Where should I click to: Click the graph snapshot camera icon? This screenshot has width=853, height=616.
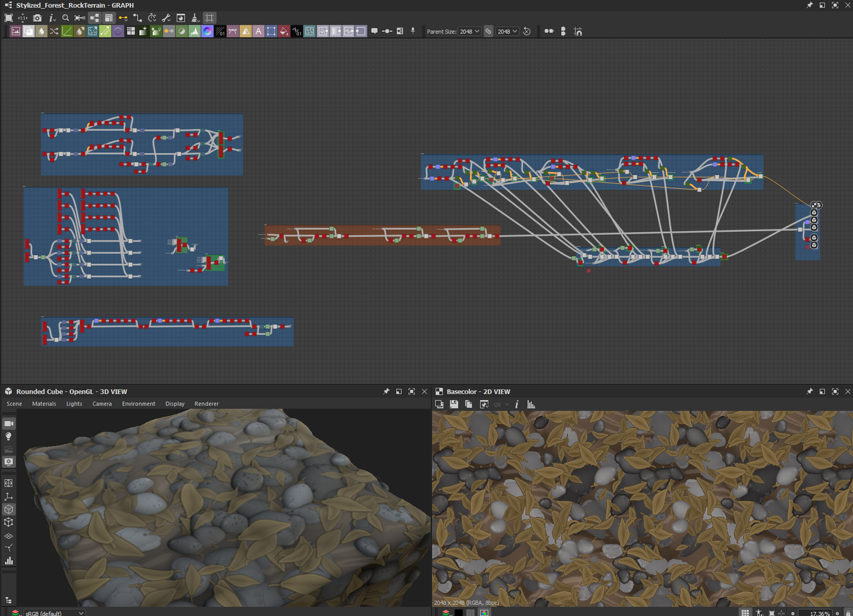pyautogui.click(x=37, y=18)
